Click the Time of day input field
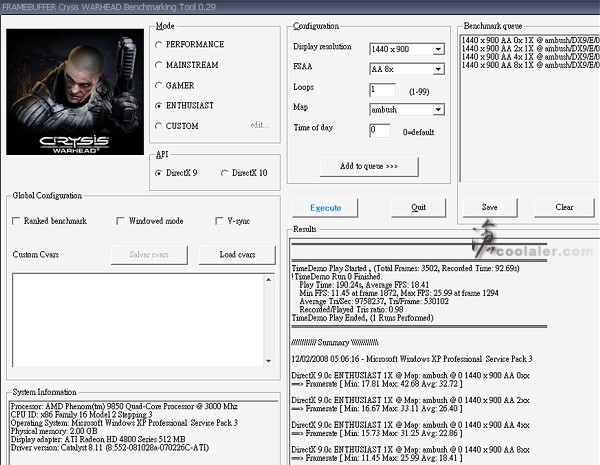 click(380, 131)
